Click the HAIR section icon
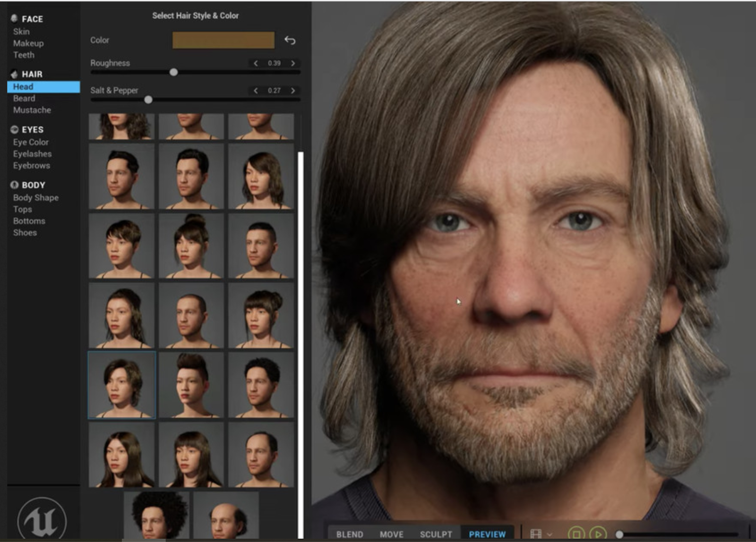 point(14,74)
